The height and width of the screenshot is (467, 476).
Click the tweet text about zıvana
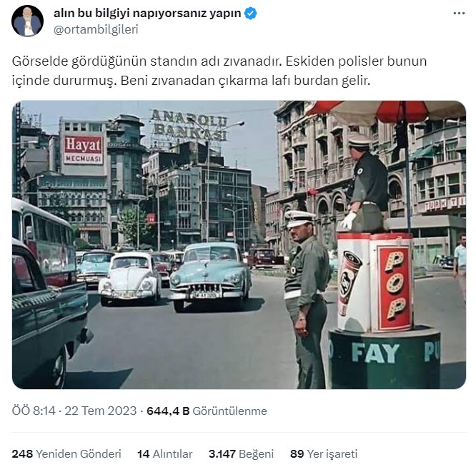(x=219, y=71)
